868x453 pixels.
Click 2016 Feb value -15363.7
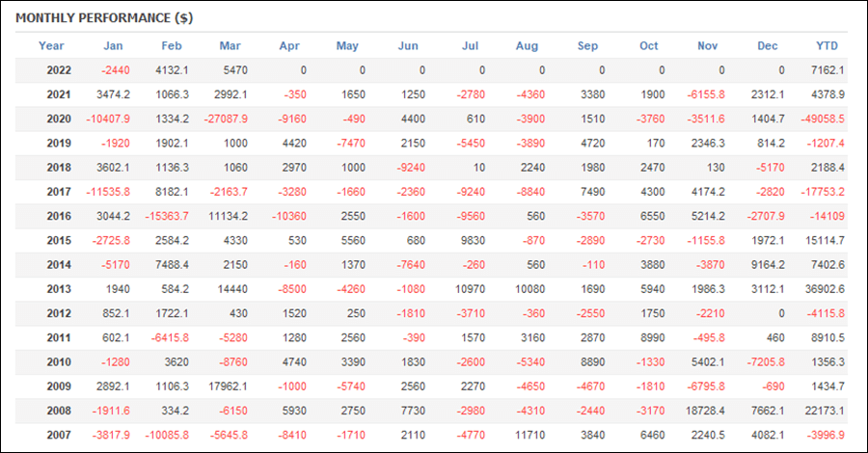pos(167,216)
